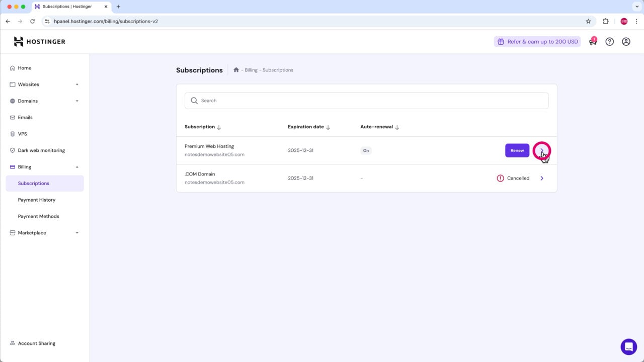This screenshot has width=644, height=362.
Task: Select Payment Methods in sidebar
Action: (38, 216)
